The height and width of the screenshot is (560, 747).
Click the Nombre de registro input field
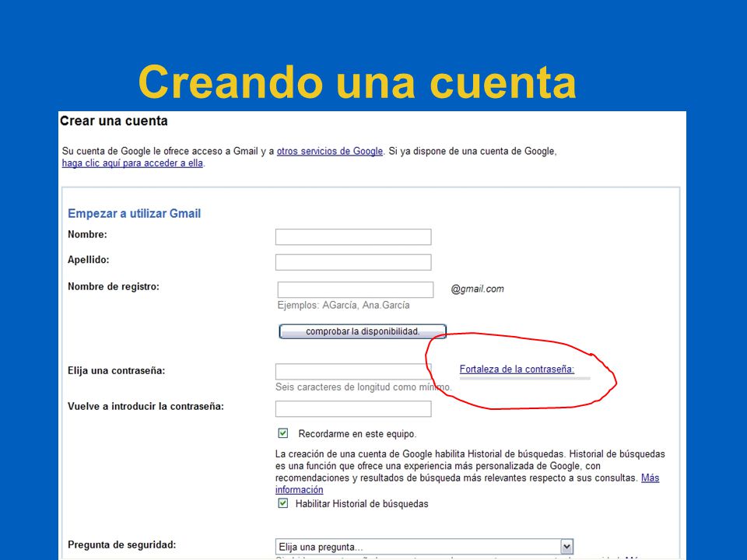(x=356, y=289)
